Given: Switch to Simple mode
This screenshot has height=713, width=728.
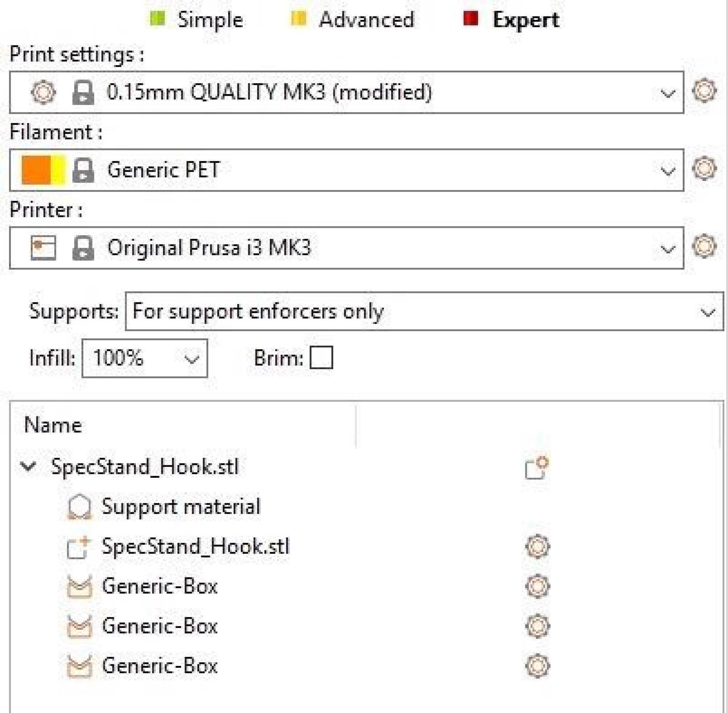Looking at the screenshot, I should click(x=196, y=20).
